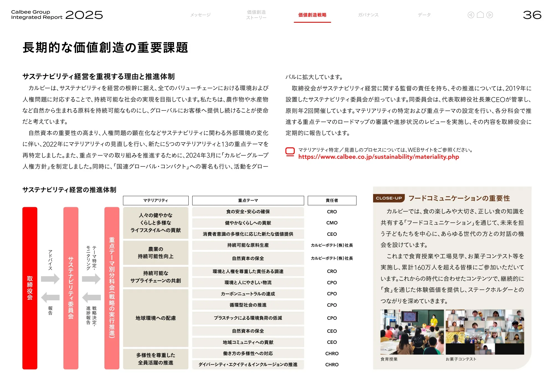554x392 pixels.
Task: Select the 責任者 column header
Action: [x=332, y=201]
